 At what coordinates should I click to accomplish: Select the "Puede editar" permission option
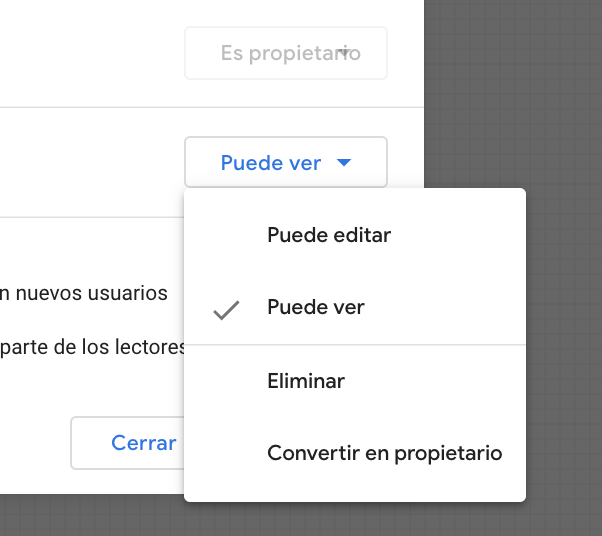pos(329,236)
